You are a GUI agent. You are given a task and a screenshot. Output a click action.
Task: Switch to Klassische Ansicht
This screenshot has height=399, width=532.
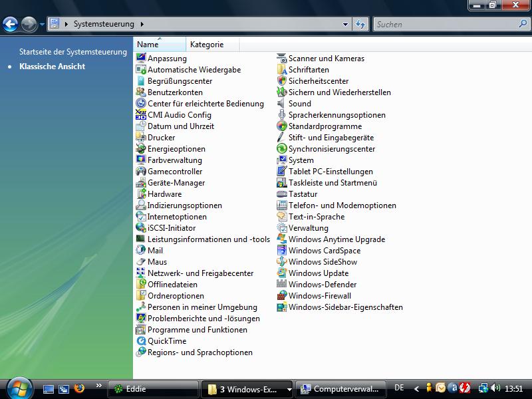click(52, 66)
